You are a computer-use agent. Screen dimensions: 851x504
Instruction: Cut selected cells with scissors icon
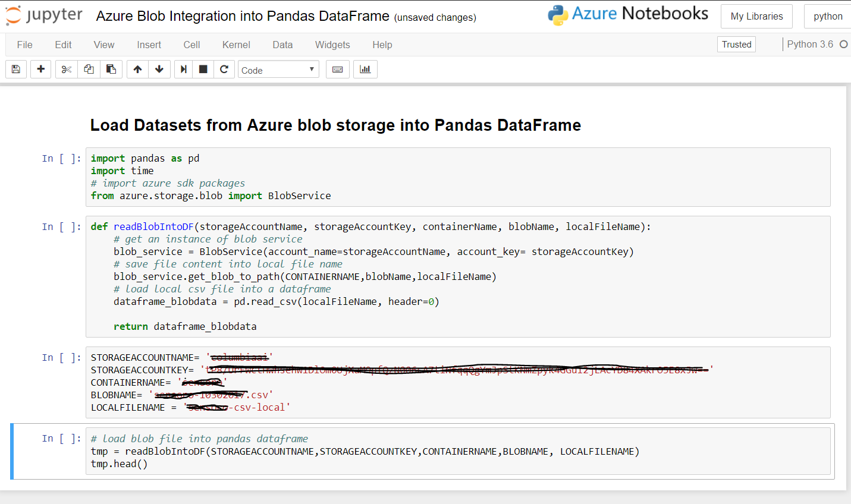pos(67,70)
